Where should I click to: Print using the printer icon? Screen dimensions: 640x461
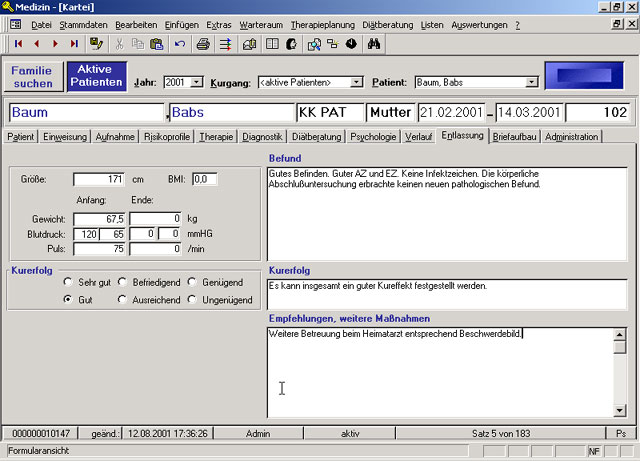(x=203, y=44)
